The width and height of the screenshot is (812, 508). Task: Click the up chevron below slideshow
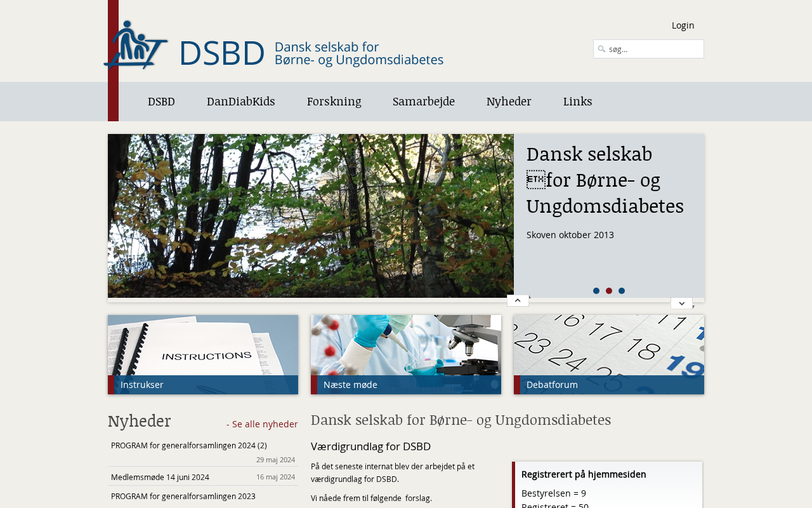click(x=518, y=300)
